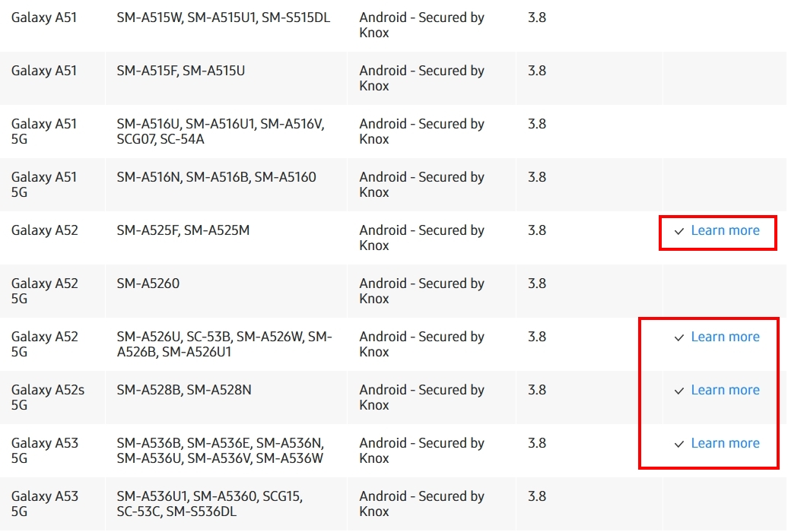Screen dimensions: 788x532
Task: Select model text SM-A516N, SM-A516B, SM-A5160
Action: [x=217, y=177]
